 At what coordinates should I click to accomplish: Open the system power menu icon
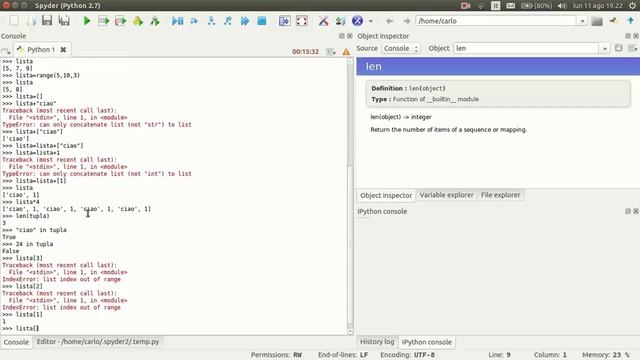(632, 5)
